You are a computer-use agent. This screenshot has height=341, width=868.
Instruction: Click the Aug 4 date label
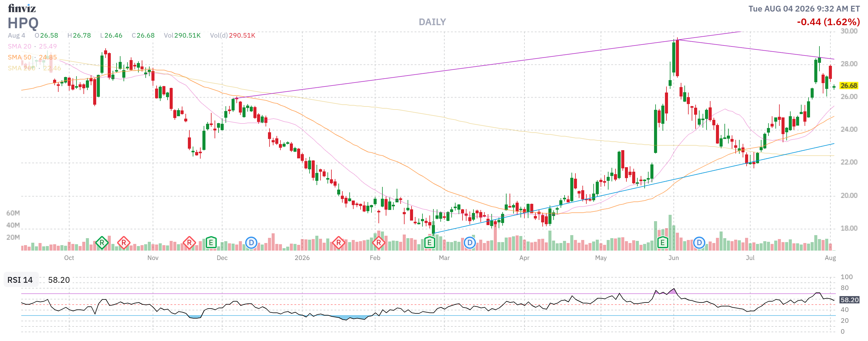[x=16, y=35]
